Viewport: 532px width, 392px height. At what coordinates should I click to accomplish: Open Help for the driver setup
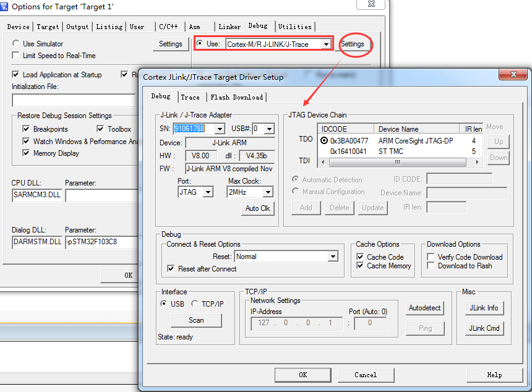495,375
